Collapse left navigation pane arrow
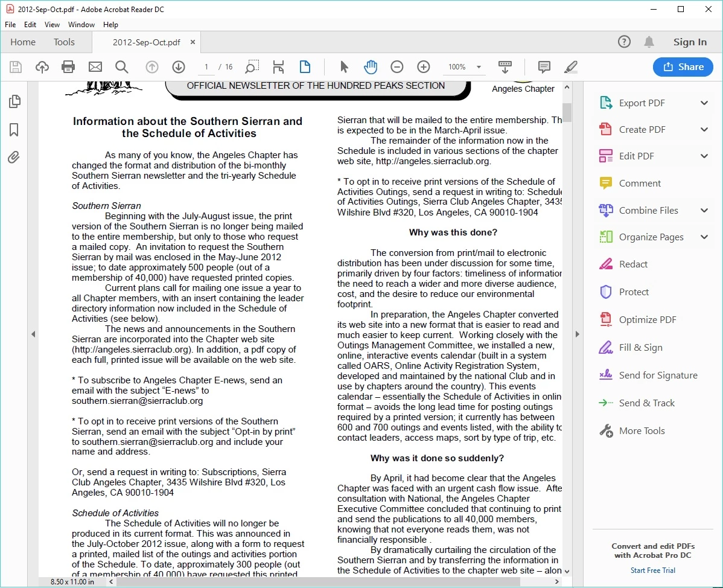Image resolution: width=723 pixels, height=588 pixels. [33, 334]
